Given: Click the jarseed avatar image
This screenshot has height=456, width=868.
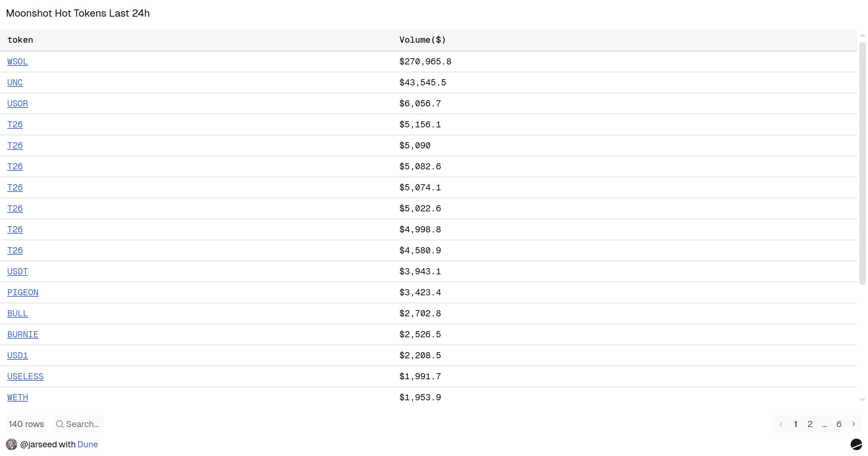Looking at the screenshot, I should pos(12,444).
